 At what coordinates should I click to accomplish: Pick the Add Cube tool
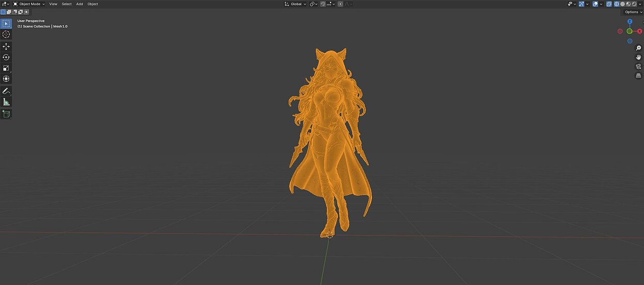6,114
